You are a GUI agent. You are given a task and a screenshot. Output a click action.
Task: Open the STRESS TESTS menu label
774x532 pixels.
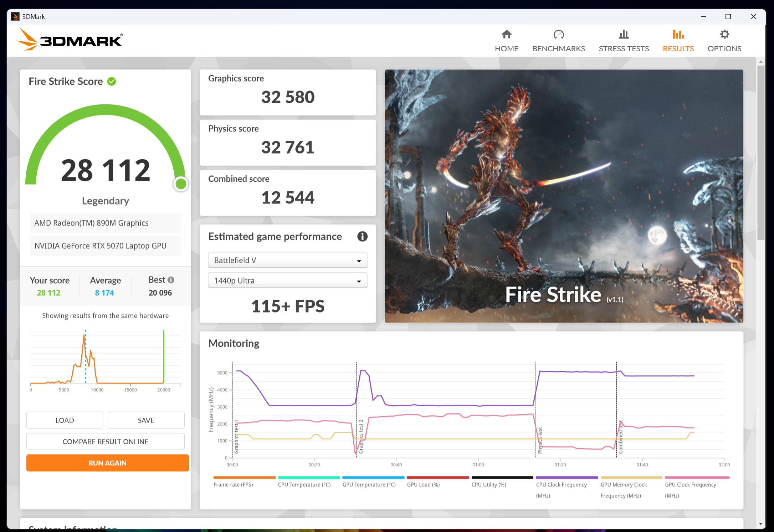coord(624,49)
